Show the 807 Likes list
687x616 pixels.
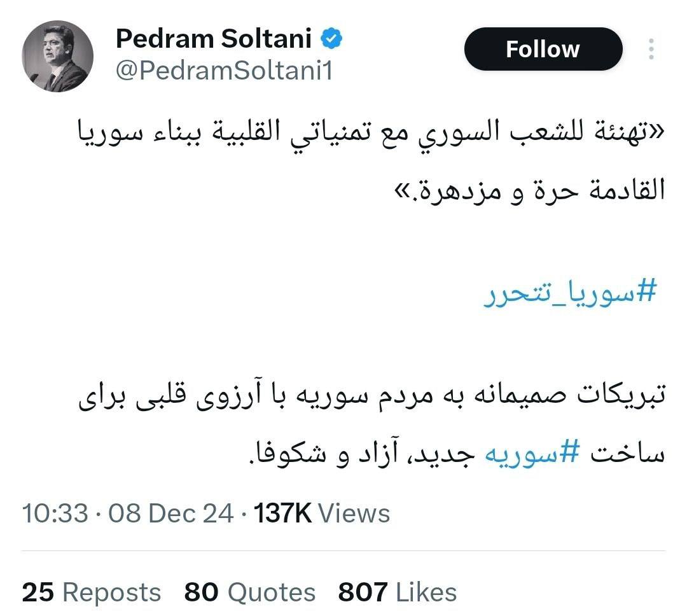pyautogui.click(x=398, y=592)
